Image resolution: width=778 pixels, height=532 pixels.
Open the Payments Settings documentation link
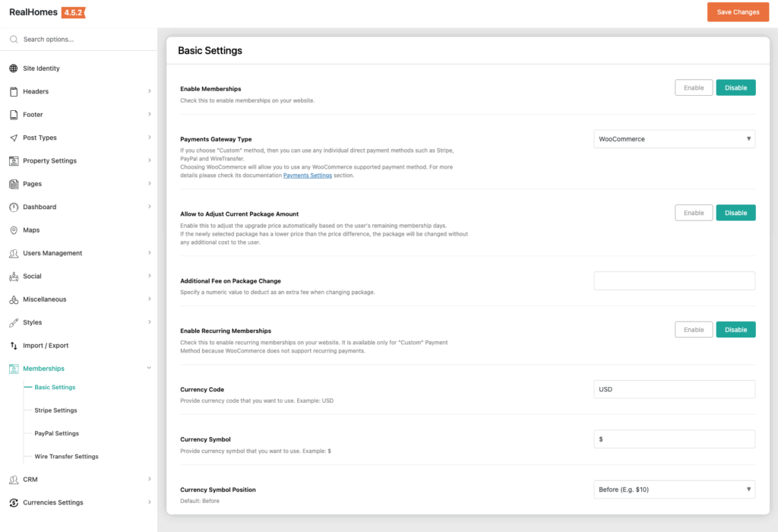pyautogui.click(x=307, y=176)
